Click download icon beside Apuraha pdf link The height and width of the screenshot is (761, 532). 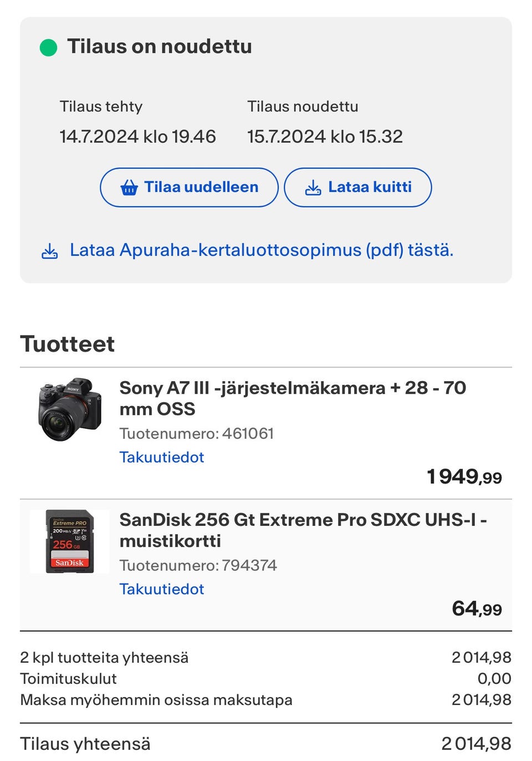tap(50, 251)
